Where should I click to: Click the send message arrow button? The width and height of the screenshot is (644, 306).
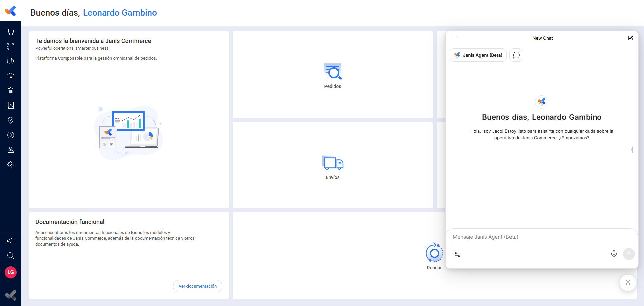click(x=629, y=254)
